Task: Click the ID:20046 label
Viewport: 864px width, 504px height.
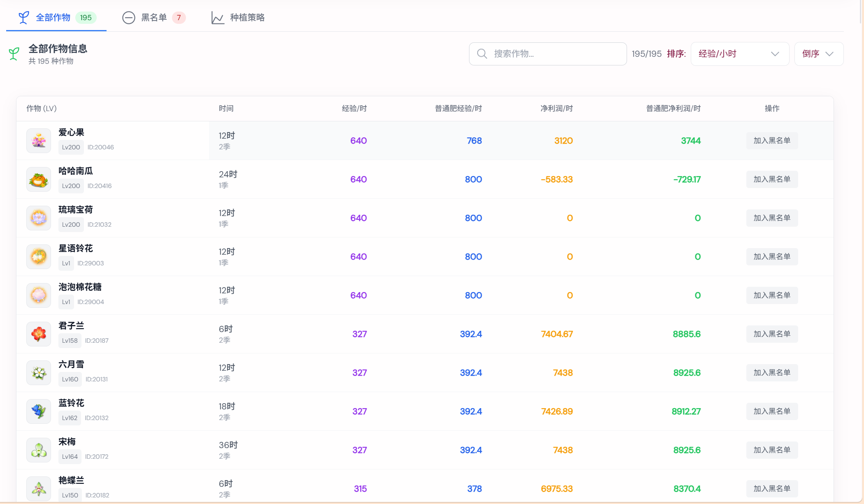Action: [101, 147]
